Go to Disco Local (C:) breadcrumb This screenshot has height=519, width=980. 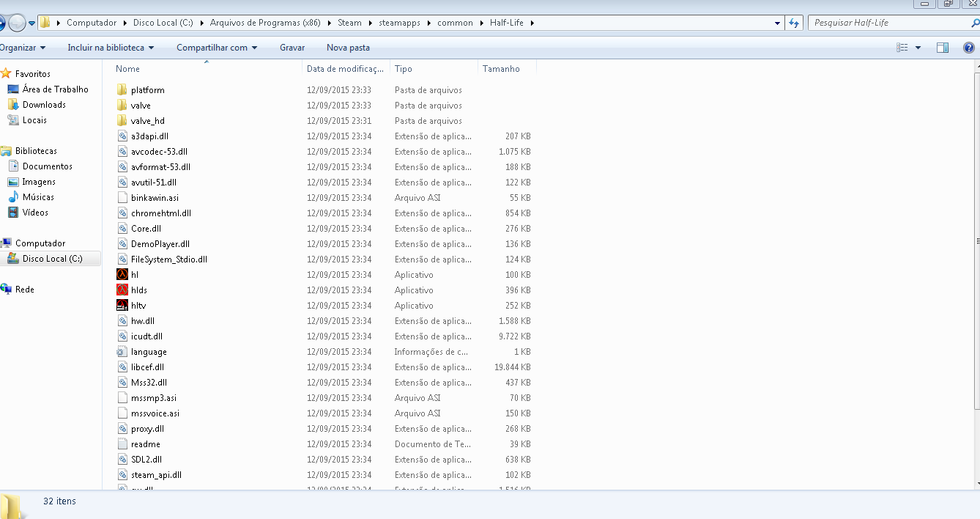[163, 23]
